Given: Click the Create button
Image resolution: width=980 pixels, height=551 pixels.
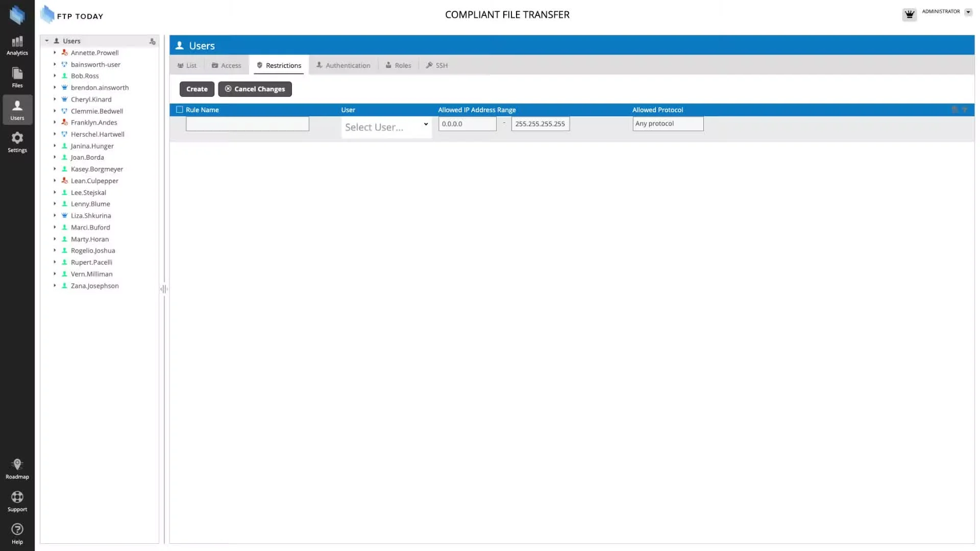Looking at the screenshot, I should coord(197,89).
